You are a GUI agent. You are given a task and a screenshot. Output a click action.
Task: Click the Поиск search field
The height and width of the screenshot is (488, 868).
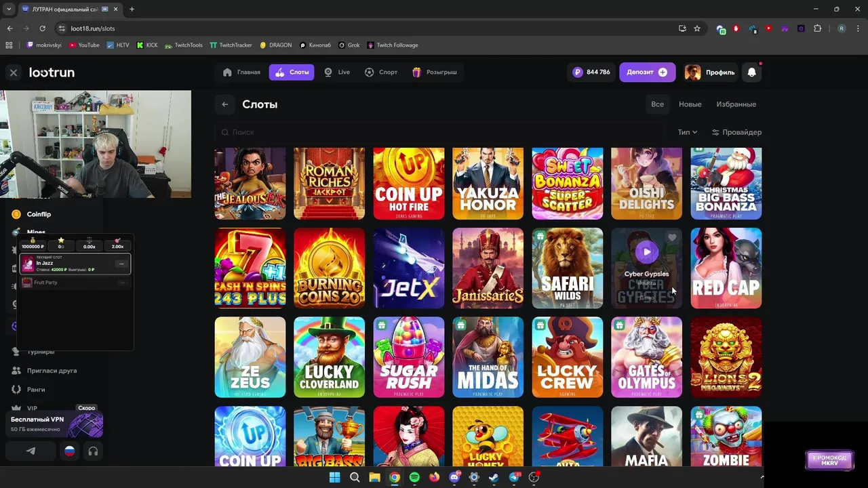(x=441, y=132)
